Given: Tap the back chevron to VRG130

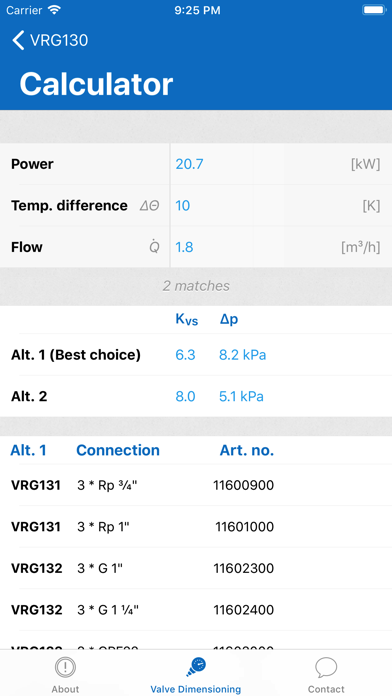Looking at the screenshot, I should (x=18, y=40).
